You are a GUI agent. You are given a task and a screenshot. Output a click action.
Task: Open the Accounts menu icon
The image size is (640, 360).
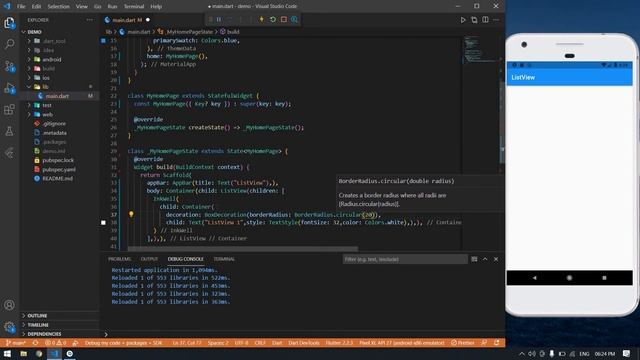click(x=9, y=305)
